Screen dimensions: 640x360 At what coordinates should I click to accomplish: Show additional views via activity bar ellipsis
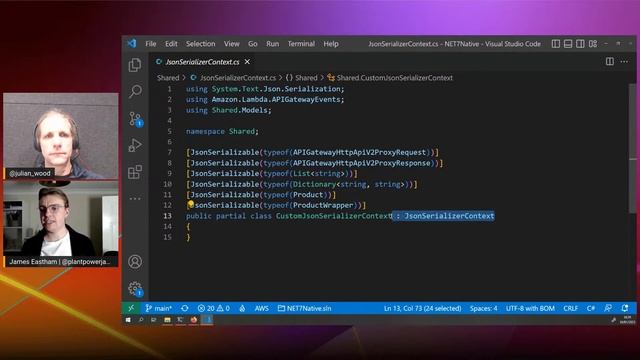(135, 199)
